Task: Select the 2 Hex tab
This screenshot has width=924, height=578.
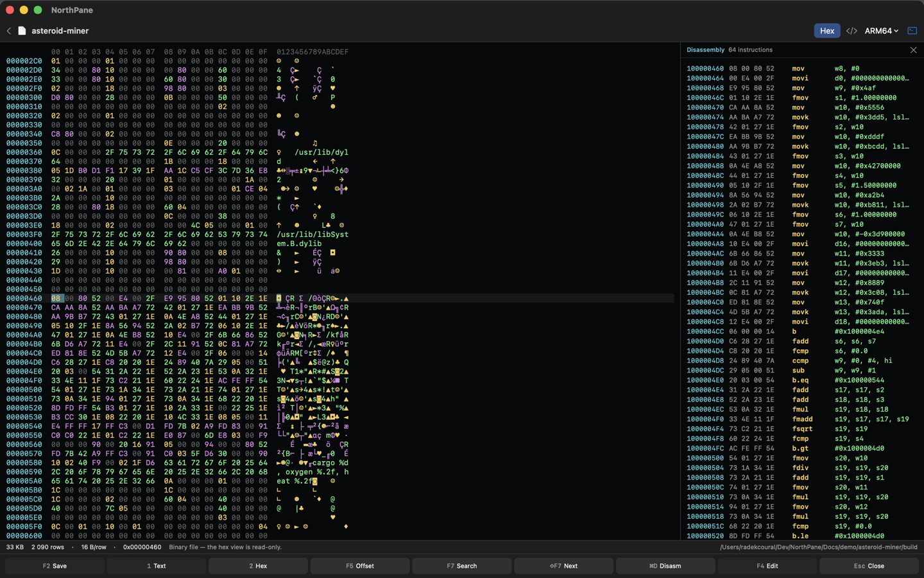Action: tap(258, 566)
